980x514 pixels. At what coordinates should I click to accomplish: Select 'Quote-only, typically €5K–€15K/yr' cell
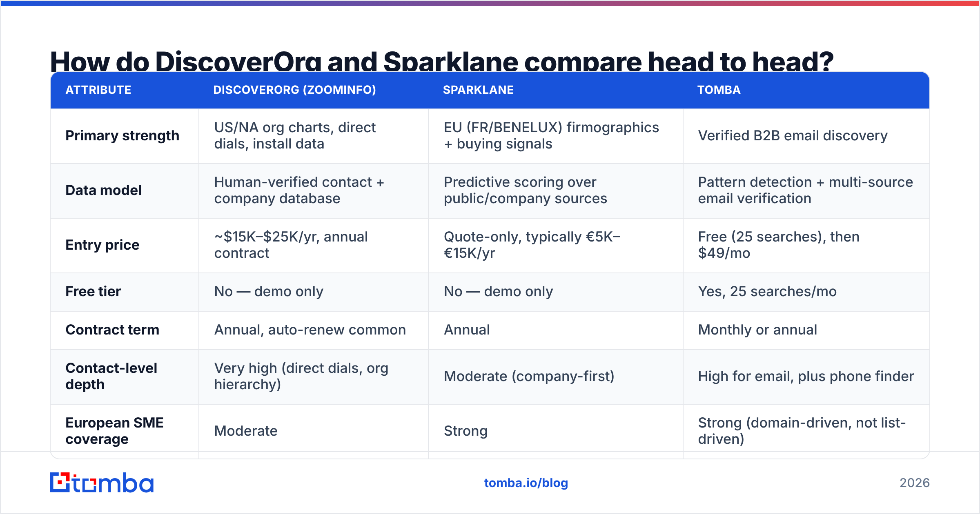coord(556,245)
